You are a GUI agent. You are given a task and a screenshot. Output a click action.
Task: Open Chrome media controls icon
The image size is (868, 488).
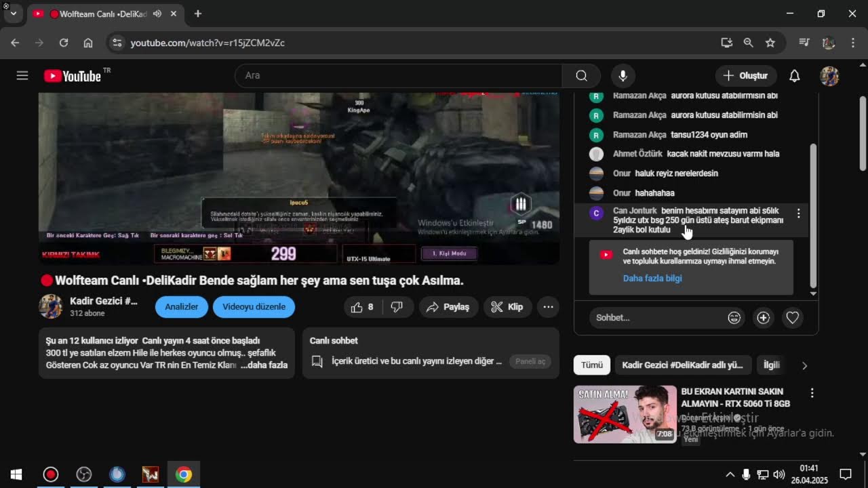click(x=804, y=43)
